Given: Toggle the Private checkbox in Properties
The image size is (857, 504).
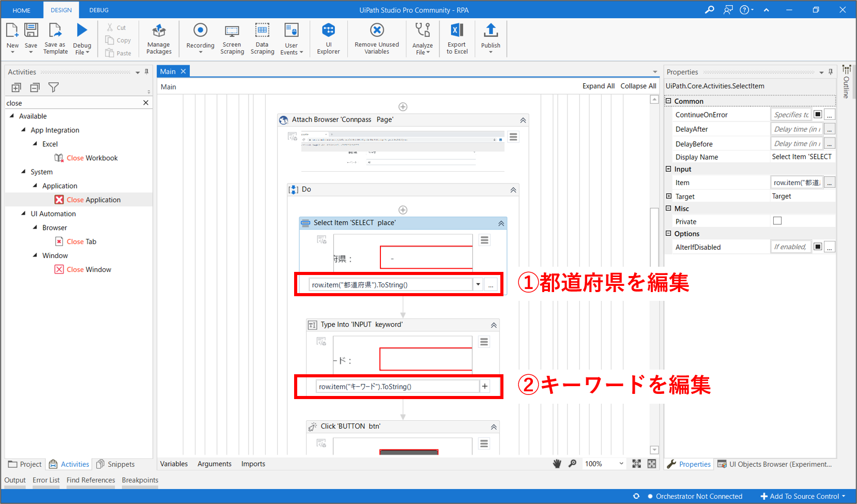Looking at the screenshot, I should click(777, 221).
